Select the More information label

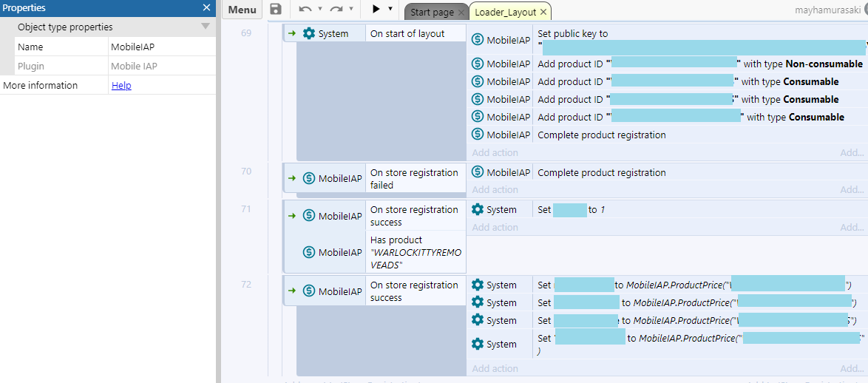[x=41, y=85]
